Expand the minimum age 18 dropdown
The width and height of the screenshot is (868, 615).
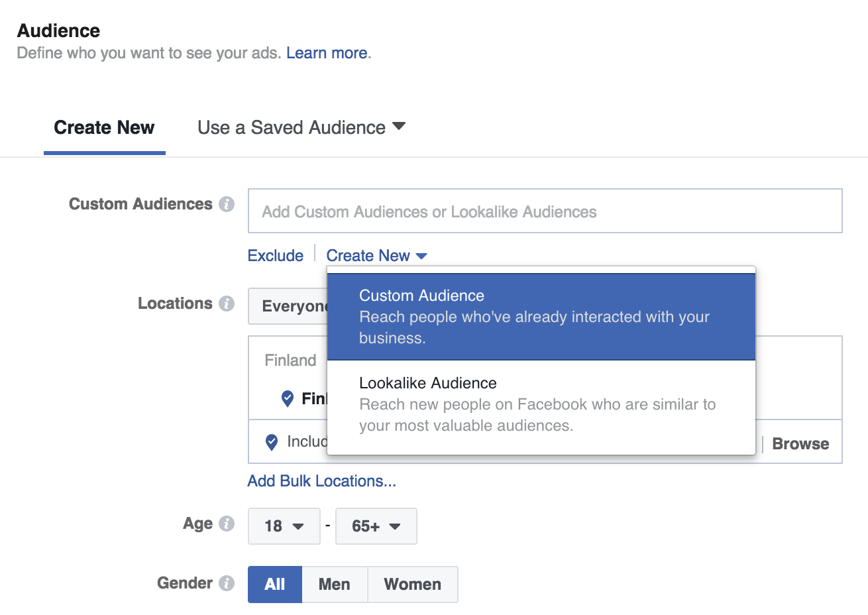point(284,526)
